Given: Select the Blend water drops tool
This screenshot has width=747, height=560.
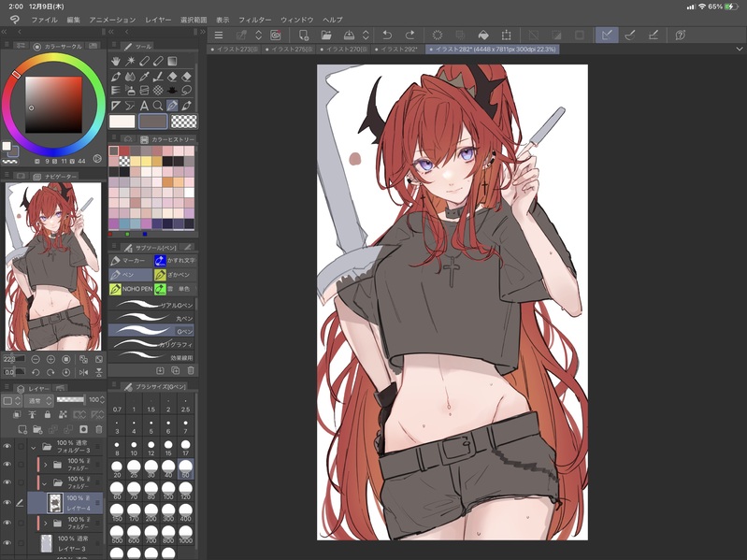Looking at the screenshot, I should [130, 76].
